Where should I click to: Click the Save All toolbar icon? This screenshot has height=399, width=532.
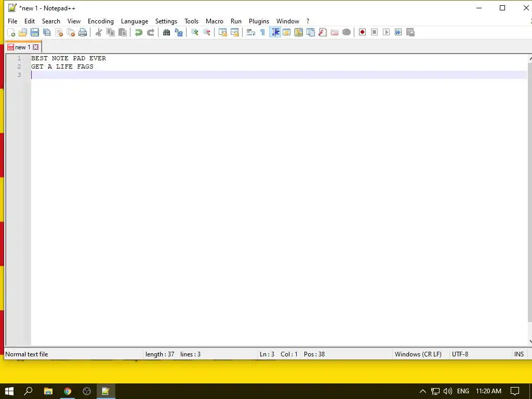click(x=47, y=32)
